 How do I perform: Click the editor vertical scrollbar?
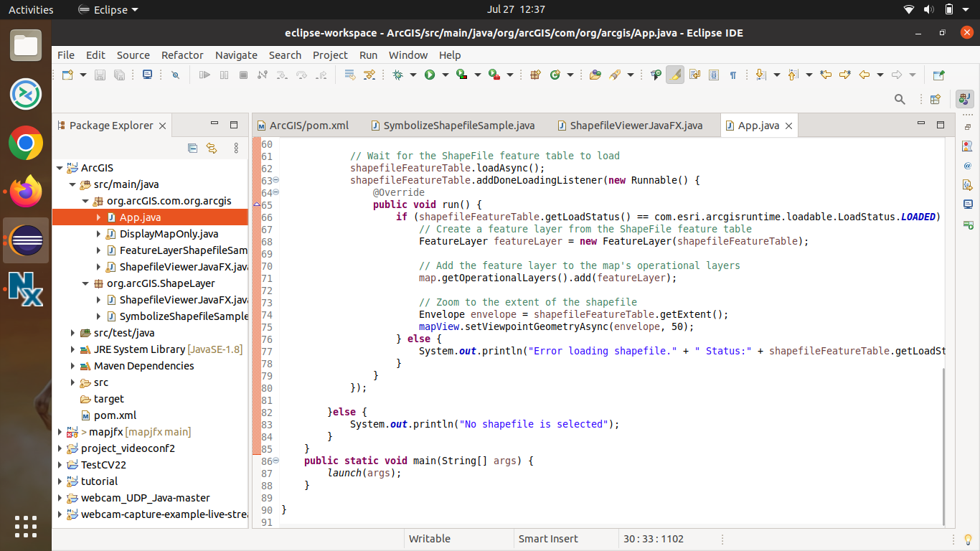click(944, 446)
